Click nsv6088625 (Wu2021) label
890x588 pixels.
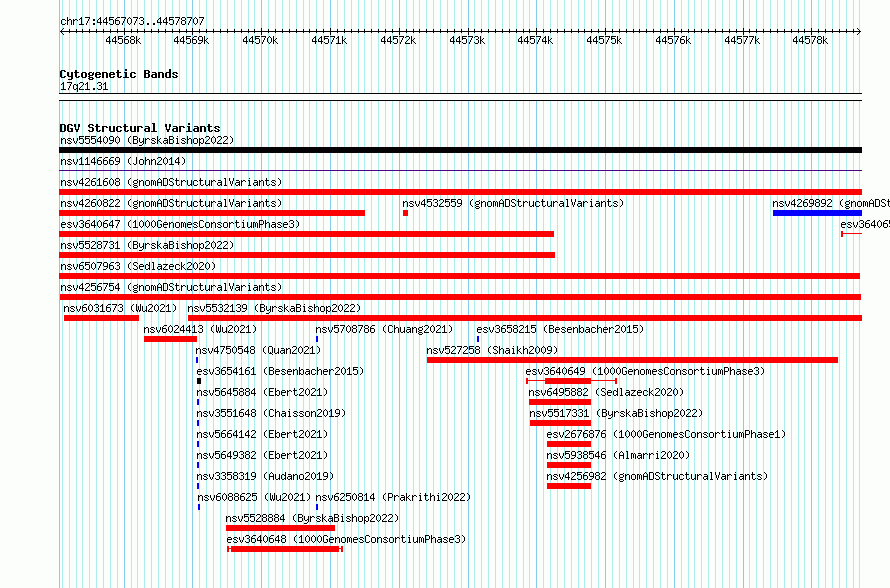254,497
